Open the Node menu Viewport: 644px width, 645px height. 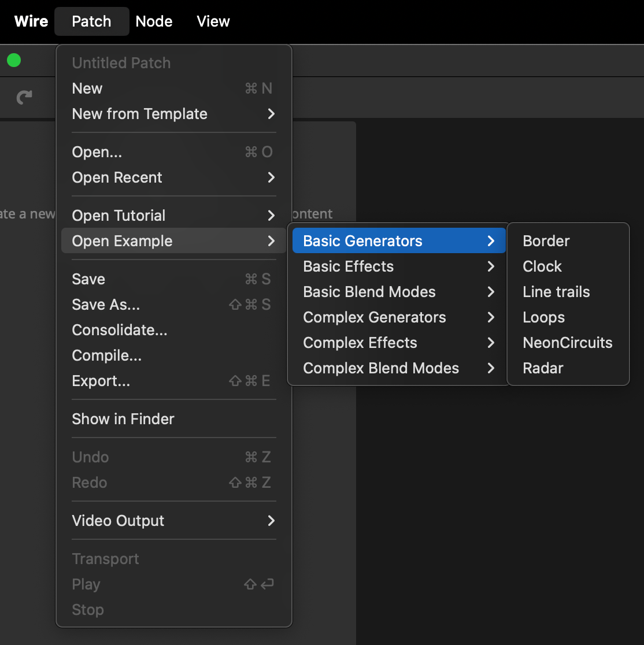[x=154, y=21]
